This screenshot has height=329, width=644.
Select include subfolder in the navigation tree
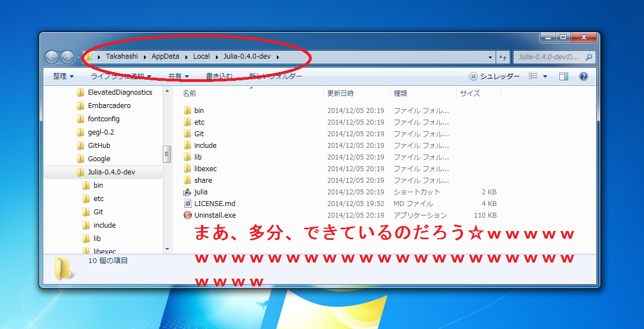pyautogui.click(x=105, y=225)
